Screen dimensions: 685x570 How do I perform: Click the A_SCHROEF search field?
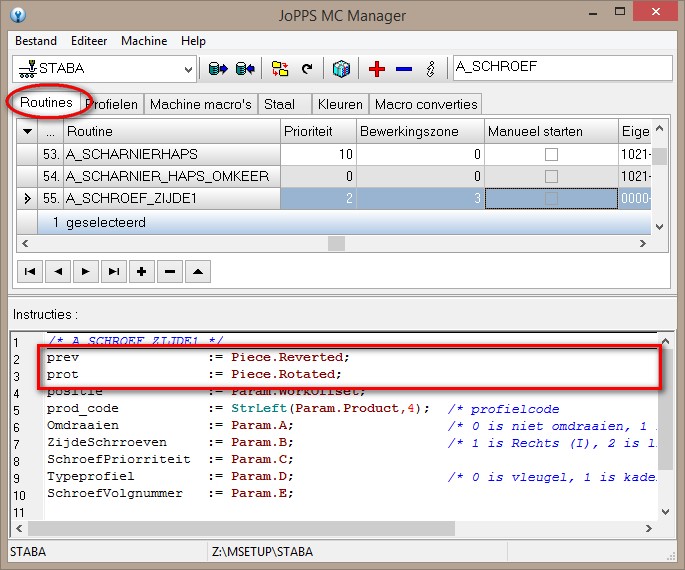[562, 68]
